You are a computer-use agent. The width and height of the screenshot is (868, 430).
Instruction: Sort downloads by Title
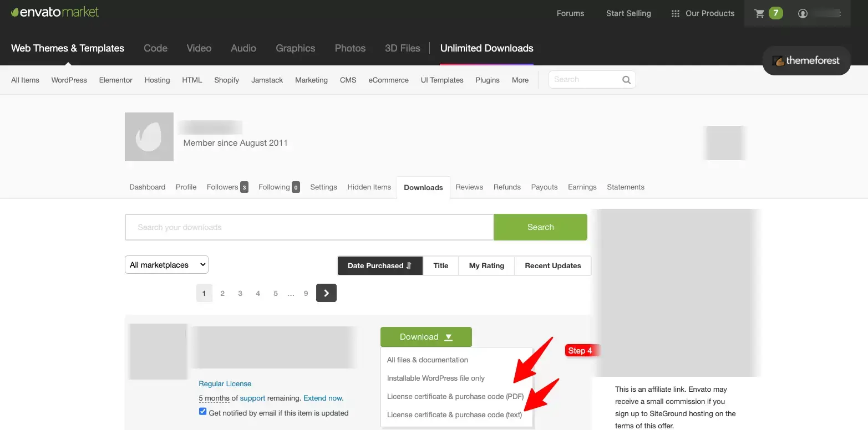click(441, 265)
